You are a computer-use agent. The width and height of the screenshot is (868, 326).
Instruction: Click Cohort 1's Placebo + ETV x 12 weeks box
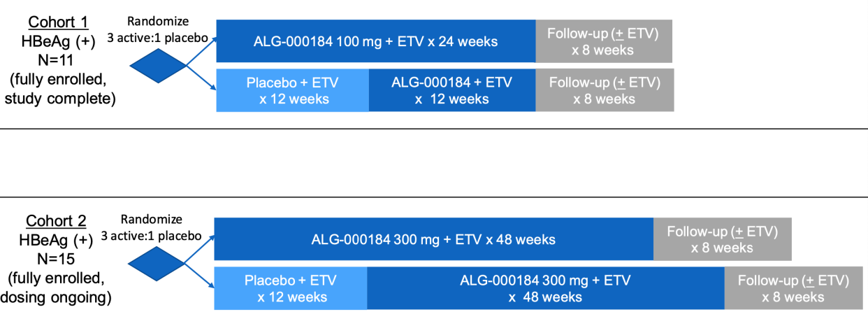click(293, 90)
